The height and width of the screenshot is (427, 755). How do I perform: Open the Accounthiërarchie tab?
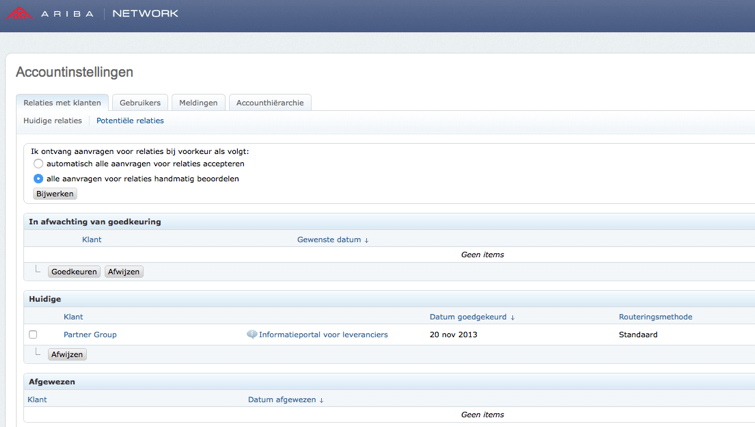pyautogui.click(x=270, y=103)
